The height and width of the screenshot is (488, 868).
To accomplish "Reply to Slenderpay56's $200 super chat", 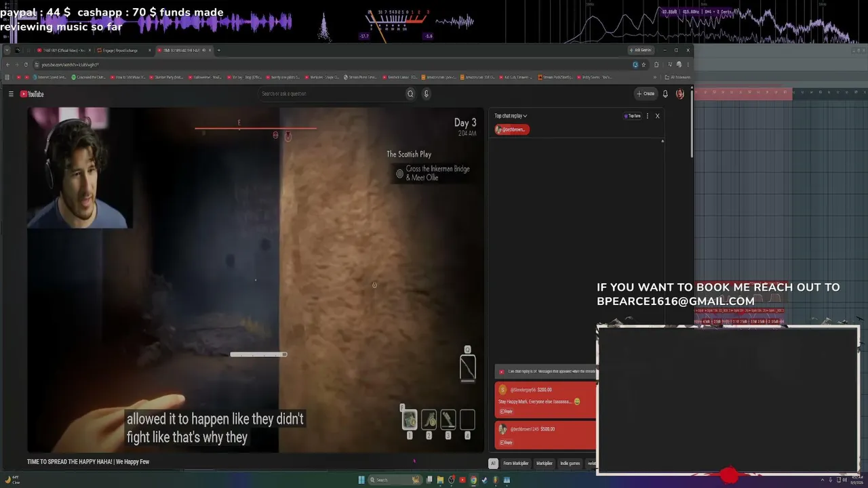I will (506, 411).
